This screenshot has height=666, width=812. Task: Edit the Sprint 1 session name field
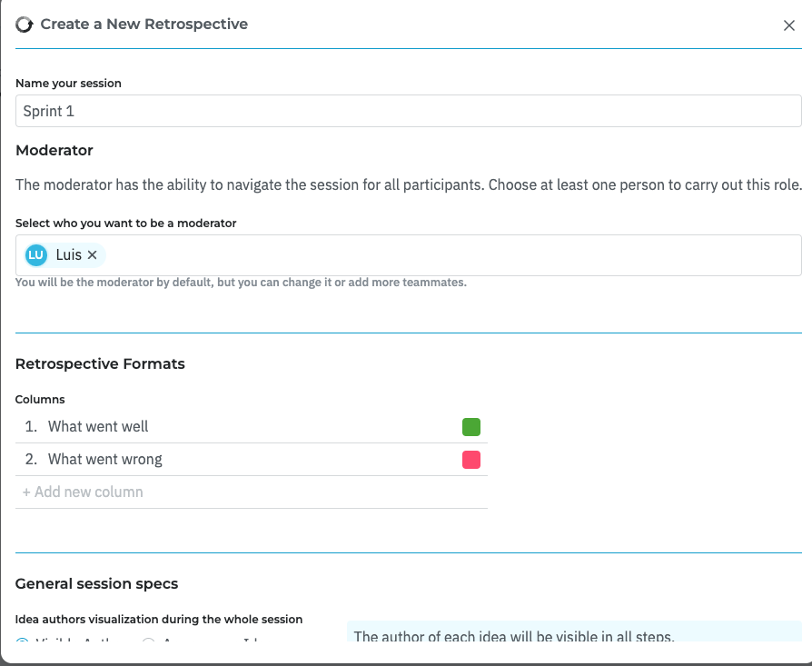click(408, 111)
